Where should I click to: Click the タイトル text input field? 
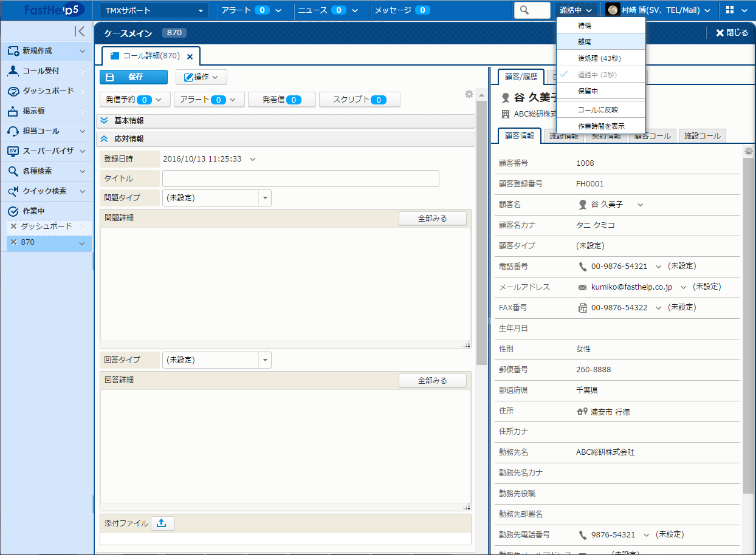click(x=300, y=179)
